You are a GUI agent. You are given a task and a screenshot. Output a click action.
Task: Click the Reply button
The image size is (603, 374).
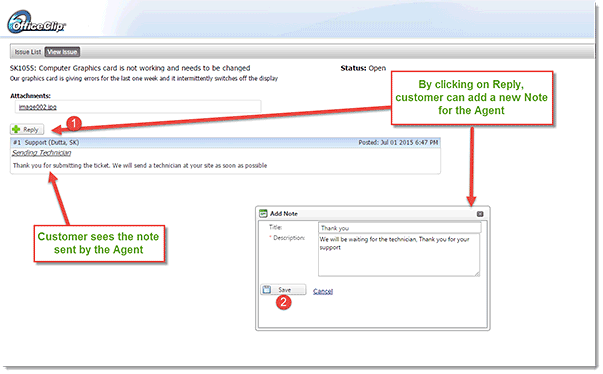tap(27, 130)
